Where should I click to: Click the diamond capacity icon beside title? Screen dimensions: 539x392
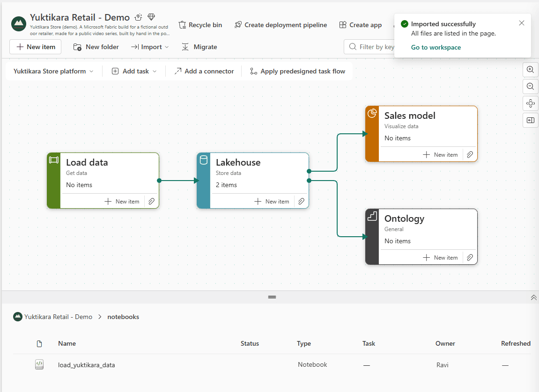tap(151, 17)
